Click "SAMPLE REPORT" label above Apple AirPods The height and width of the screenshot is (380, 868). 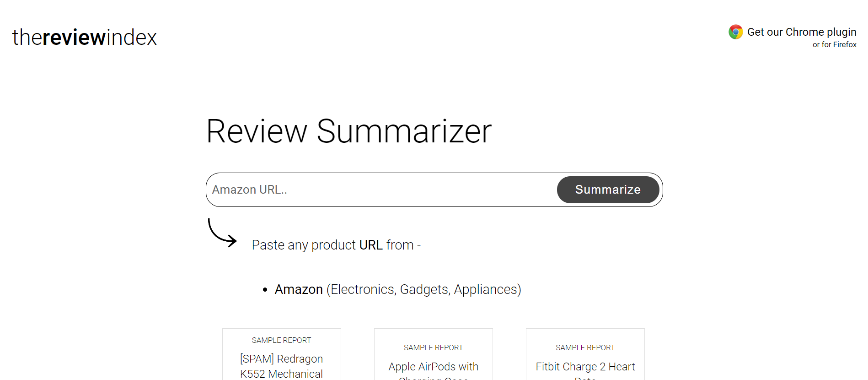(434, 347)
